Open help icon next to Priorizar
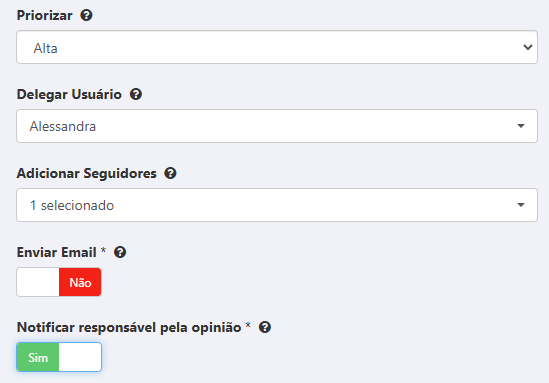Screen dimensions: 549x383 click(x=86, y=15)
